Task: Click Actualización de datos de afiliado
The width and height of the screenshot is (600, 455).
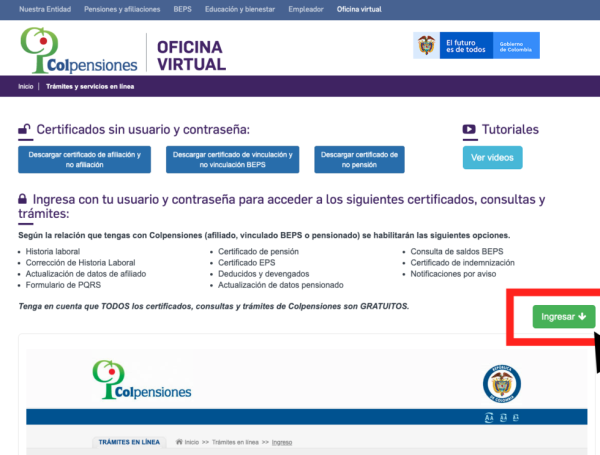Action: [x=86, y=274]
